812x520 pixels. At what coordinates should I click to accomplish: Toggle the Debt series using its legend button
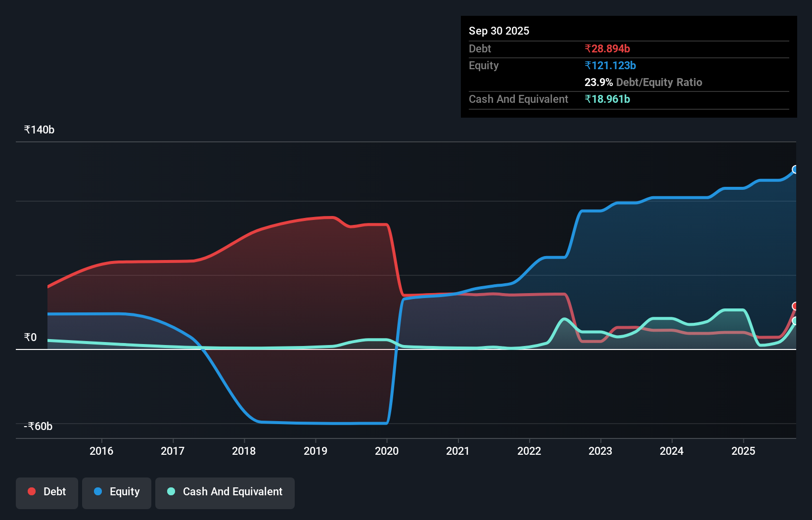[46, 493]
